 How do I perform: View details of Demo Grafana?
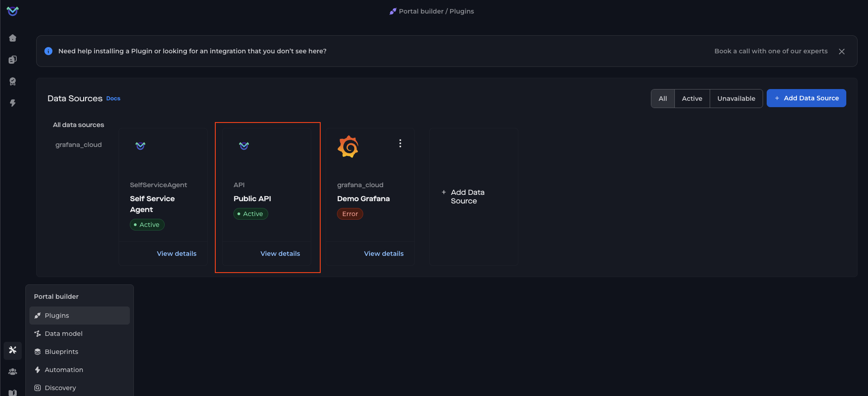(x=384, y=254)
